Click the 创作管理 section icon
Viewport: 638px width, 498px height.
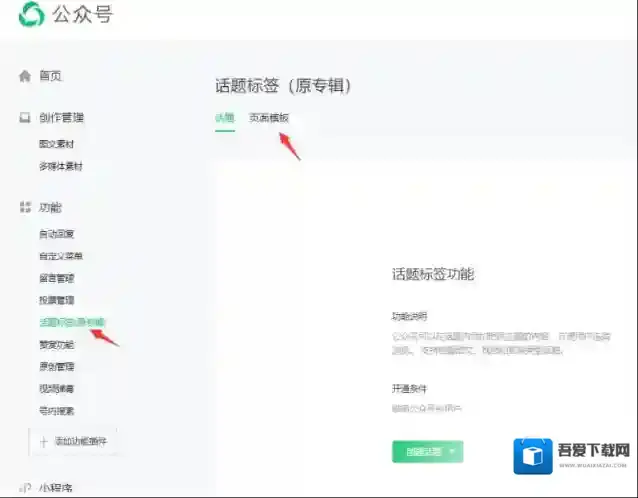click(x=25, y=118)
